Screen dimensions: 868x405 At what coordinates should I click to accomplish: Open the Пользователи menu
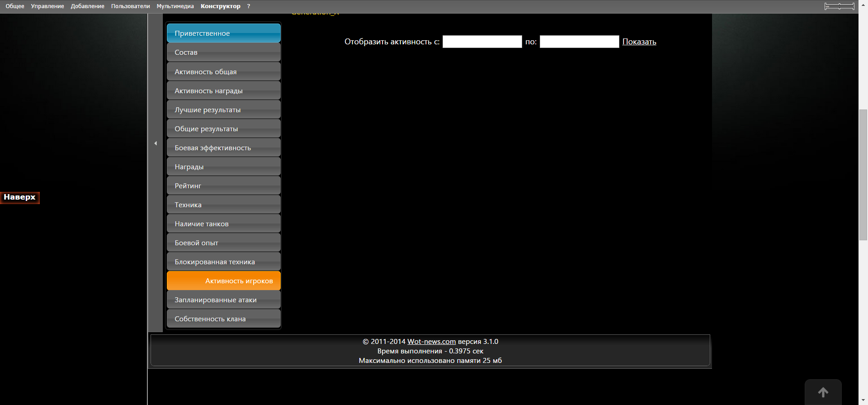tap(130, 6)
